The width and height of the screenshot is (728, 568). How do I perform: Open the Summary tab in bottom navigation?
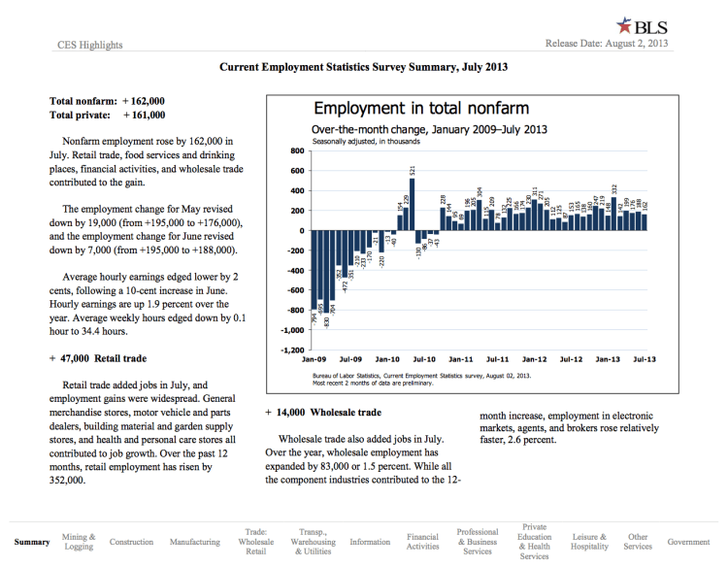32,542
